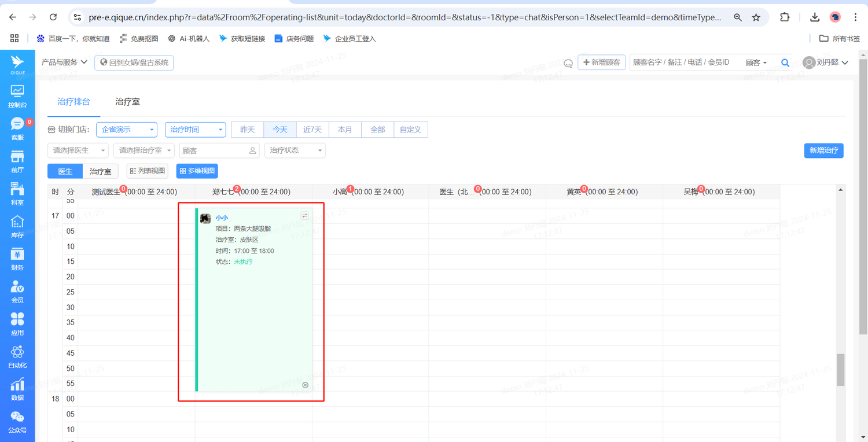The width and height of the screenshot is (868, 442).
Task: Open the 财务 finance sidebar icon
Action: 17,259
